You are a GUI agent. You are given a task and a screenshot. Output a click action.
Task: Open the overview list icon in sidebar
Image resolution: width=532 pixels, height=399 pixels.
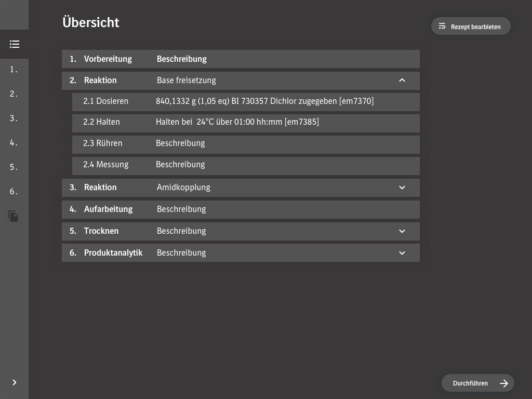[15, 44]
